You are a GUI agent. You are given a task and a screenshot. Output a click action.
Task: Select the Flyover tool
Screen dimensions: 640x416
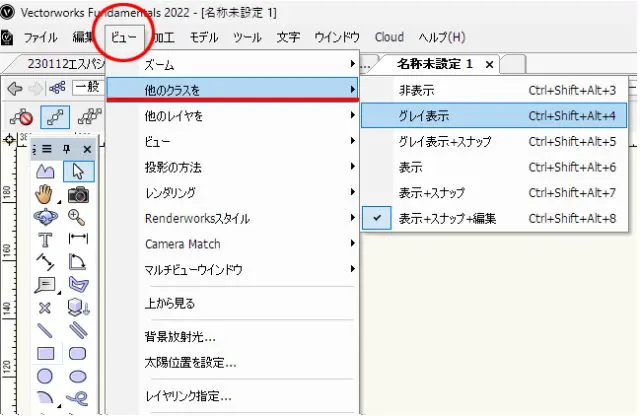pos(45,216)
